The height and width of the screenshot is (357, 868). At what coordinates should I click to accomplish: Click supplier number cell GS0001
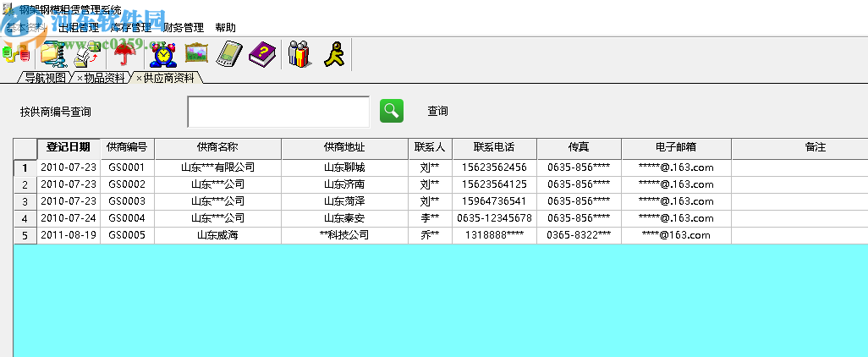tap(127, 168)
